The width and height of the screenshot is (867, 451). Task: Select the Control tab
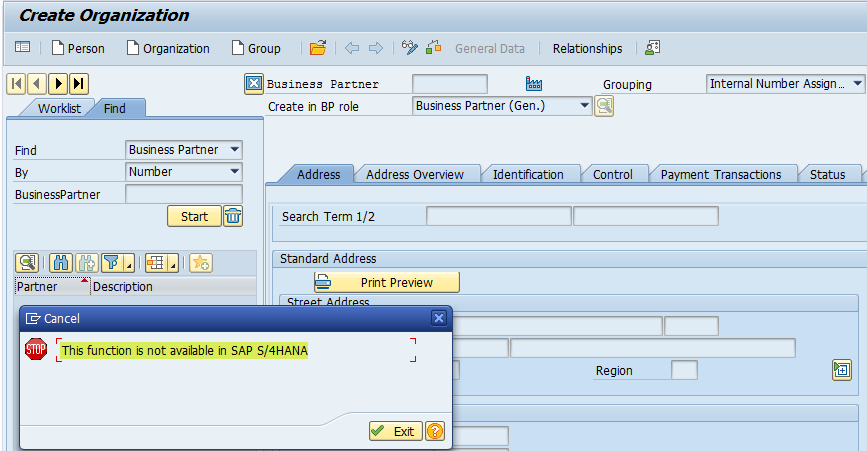click(x=613, y=175)
